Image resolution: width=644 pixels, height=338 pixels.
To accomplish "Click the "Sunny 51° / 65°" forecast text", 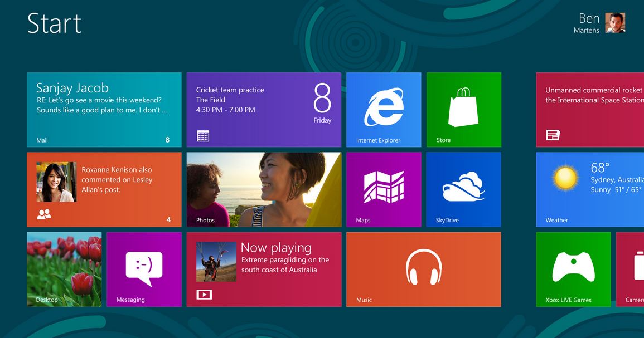I will [616, 189].
